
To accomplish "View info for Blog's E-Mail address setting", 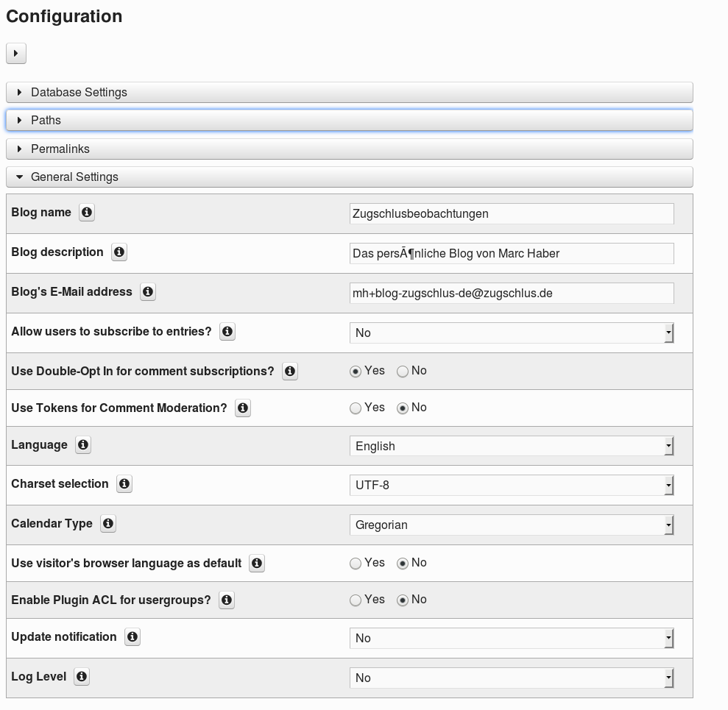I will 147,292.
